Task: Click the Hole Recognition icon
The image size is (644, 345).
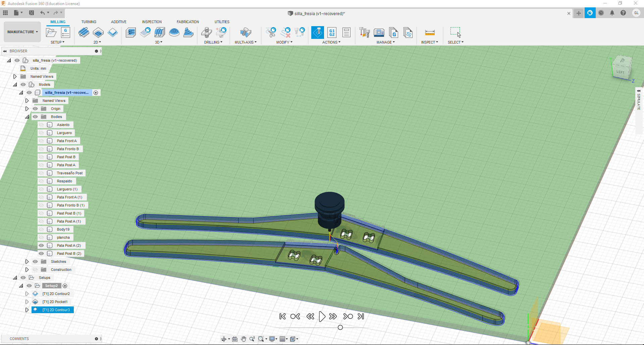Action: pyautogui.click(x=221, y=33)
